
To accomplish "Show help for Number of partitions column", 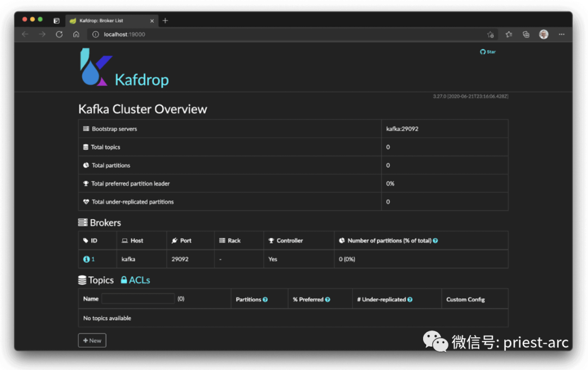I will point(436,240).
